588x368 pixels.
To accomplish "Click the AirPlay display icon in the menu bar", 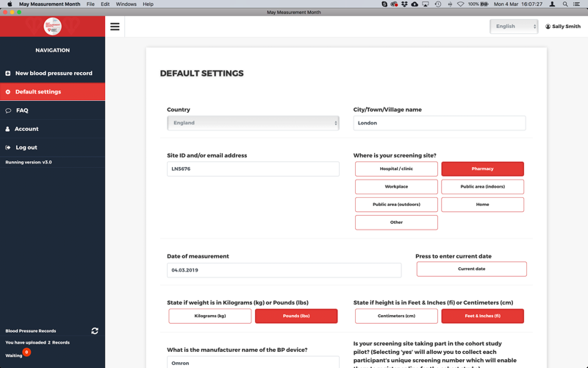I will point(426,4).
